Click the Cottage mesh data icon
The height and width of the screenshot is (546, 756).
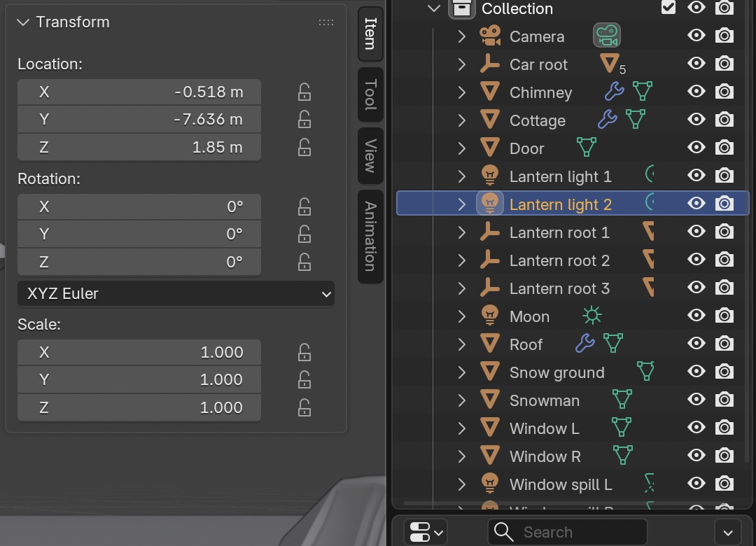[635, 119]
